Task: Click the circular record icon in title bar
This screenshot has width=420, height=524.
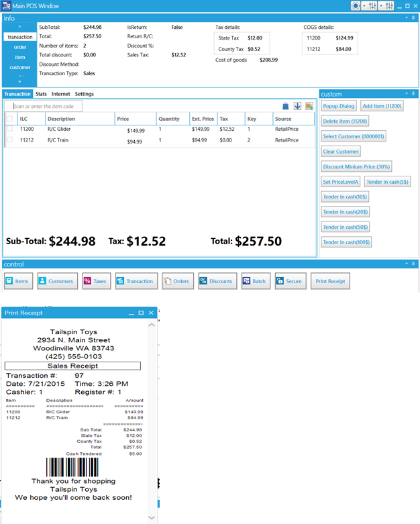Action: [x=356, y=6]
